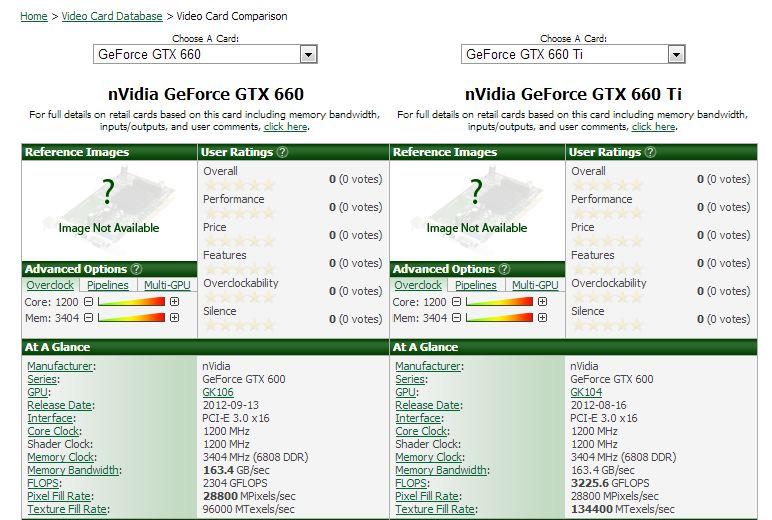Viewport: 772px width, 520px height.
Task: Open Texture Fill Rate link in GTX 660 column
Action: 67,509
